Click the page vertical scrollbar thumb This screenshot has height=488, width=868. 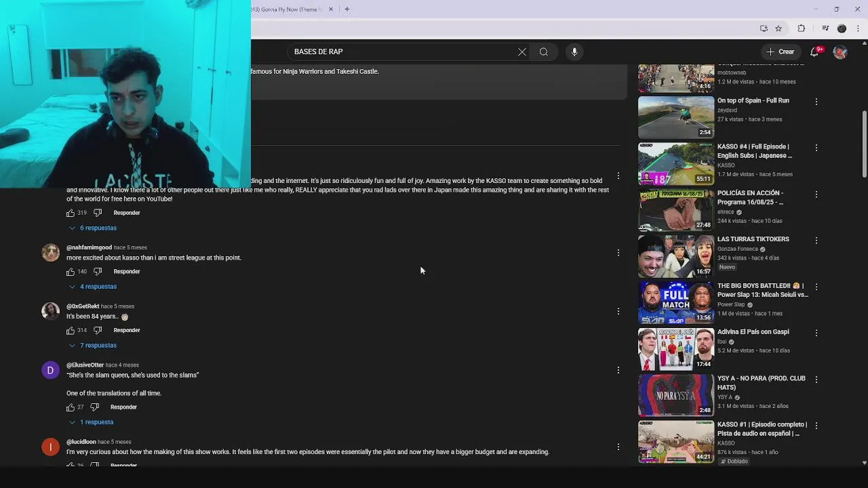click(x=864, y=144)
